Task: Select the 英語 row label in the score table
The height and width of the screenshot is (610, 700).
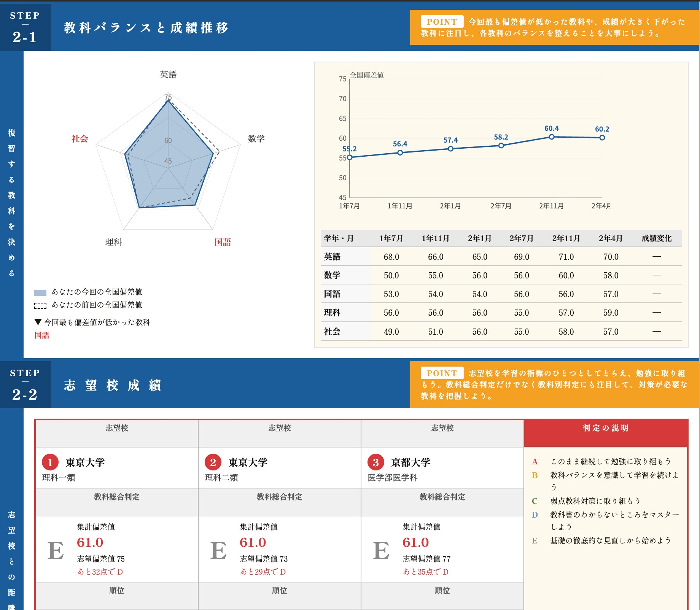Action: pyautogui.click(x=332, y=257)
